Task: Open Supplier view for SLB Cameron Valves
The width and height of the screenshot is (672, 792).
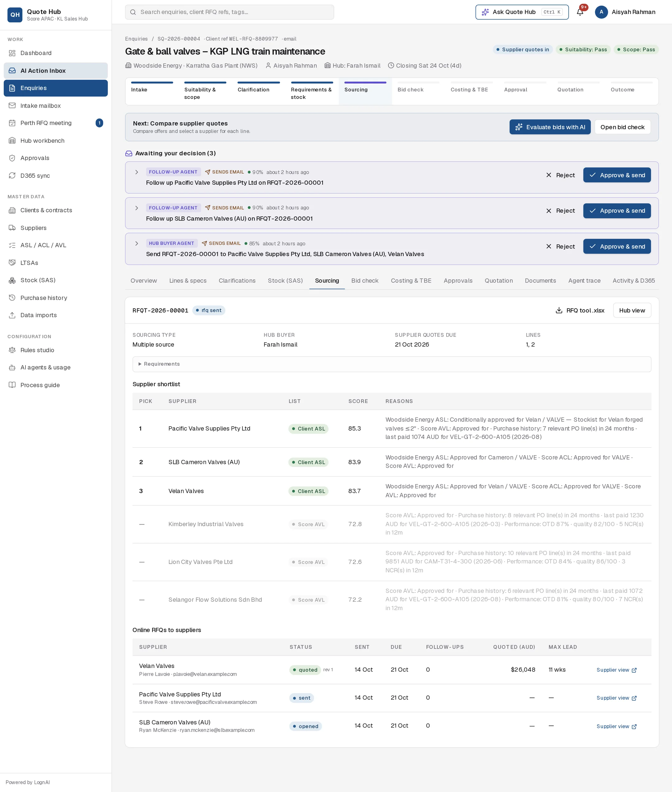Action: tap(616, 726)
